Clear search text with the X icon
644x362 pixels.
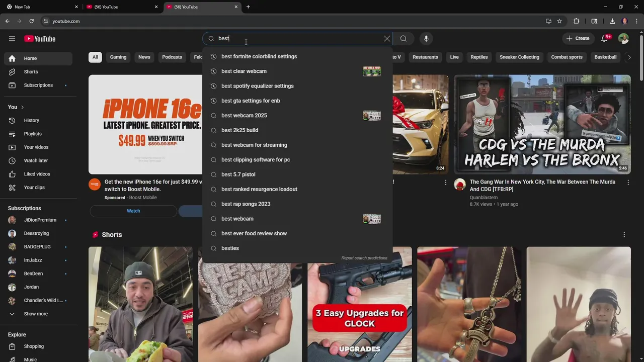pos(387,39)
